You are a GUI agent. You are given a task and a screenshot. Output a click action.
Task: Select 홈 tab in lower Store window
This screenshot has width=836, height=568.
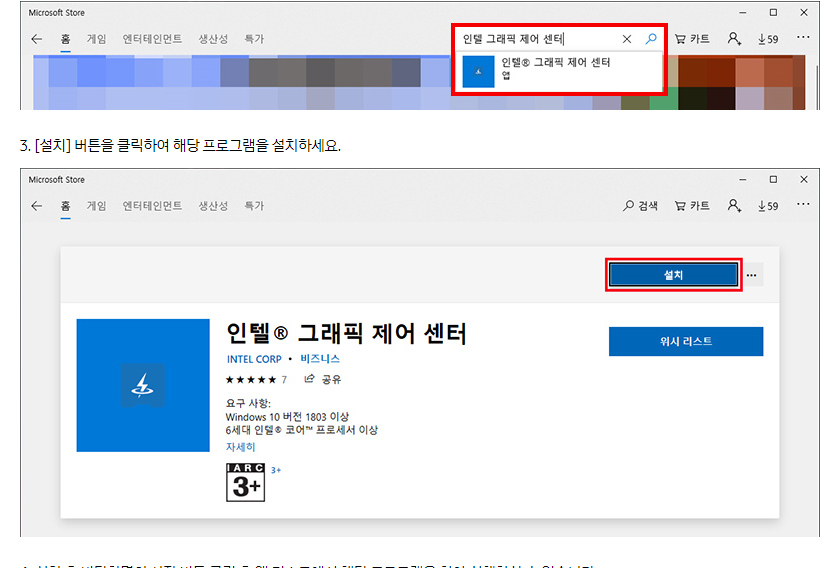coord(65,206)
